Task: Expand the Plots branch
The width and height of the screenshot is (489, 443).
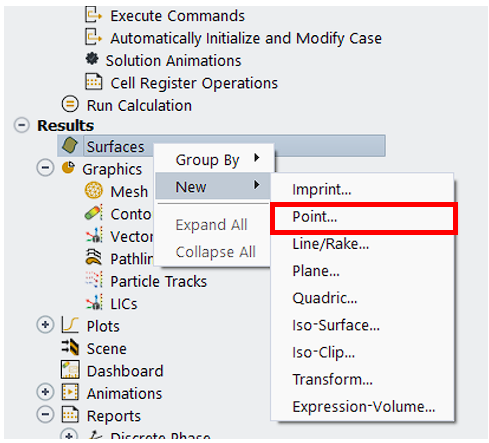Action: pos(45,324)
